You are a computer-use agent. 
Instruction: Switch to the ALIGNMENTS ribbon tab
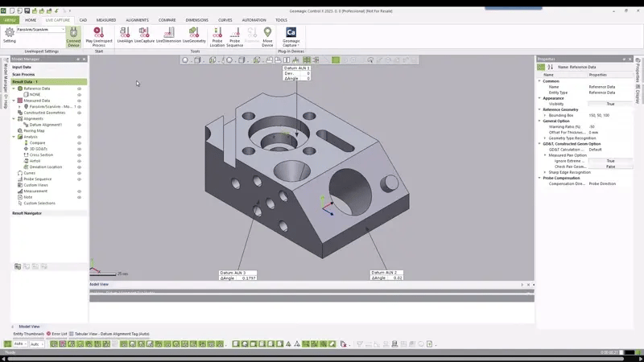coord(137,20)
